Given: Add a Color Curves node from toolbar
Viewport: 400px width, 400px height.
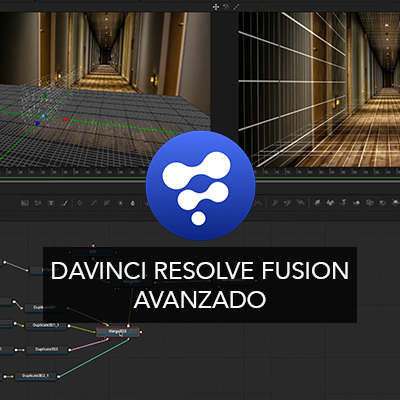Looking at the screenshot, I should [x=94, y=203].
